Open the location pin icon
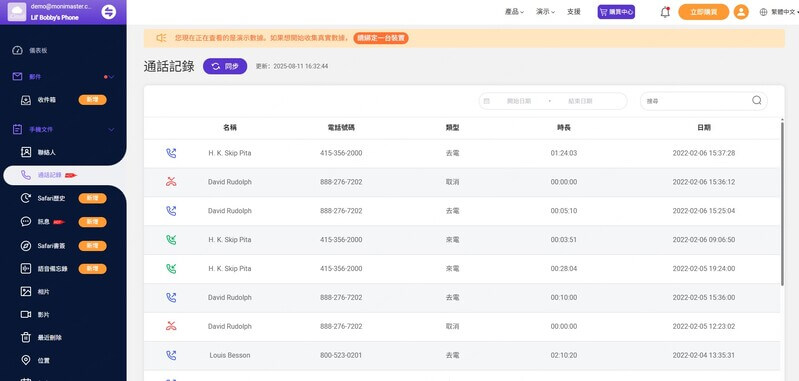This screenshot has width=799, height=381. pyautogui.click(x=26, y=360)
